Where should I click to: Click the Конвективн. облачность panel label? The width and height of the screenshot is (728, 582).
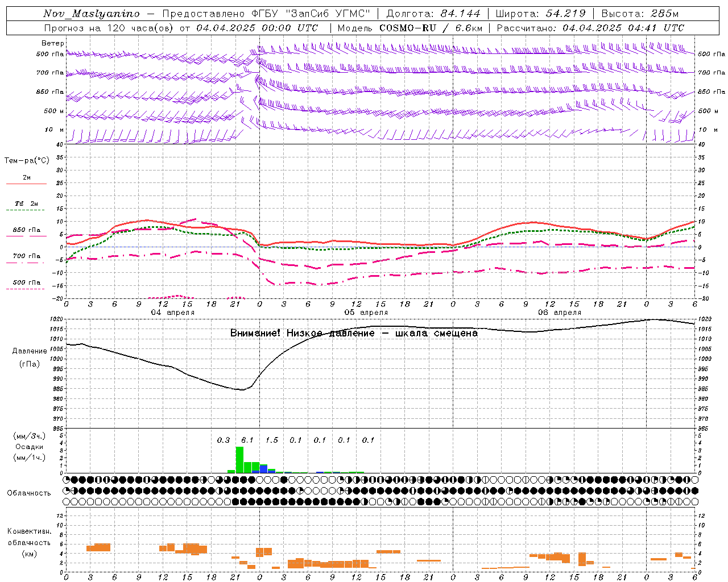tap(29, 537)
